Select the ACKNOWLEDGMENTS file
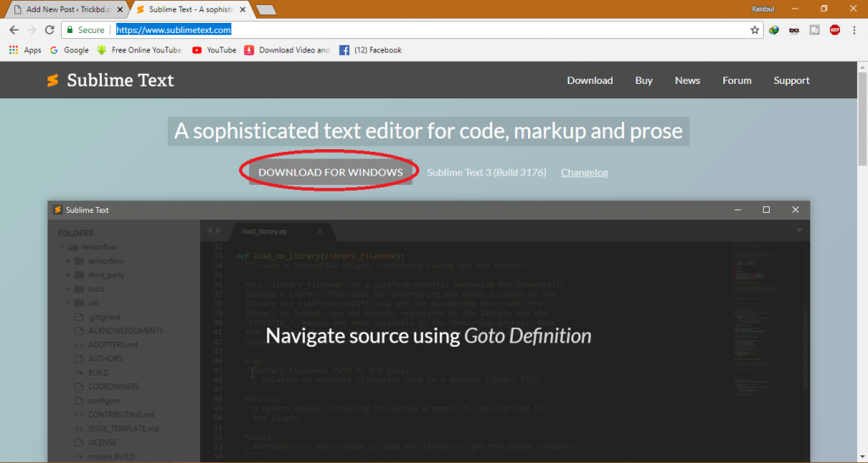Viewport: 868px width, 463px height. coord(125,331)
